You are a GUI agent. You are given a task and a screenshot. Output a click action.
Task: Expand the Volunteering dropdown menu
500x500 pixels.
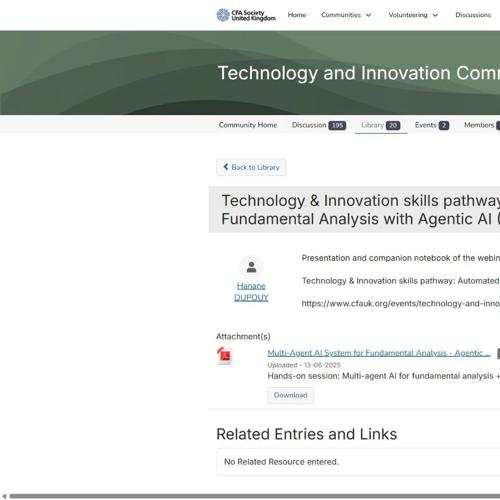[x=413, y=15]
